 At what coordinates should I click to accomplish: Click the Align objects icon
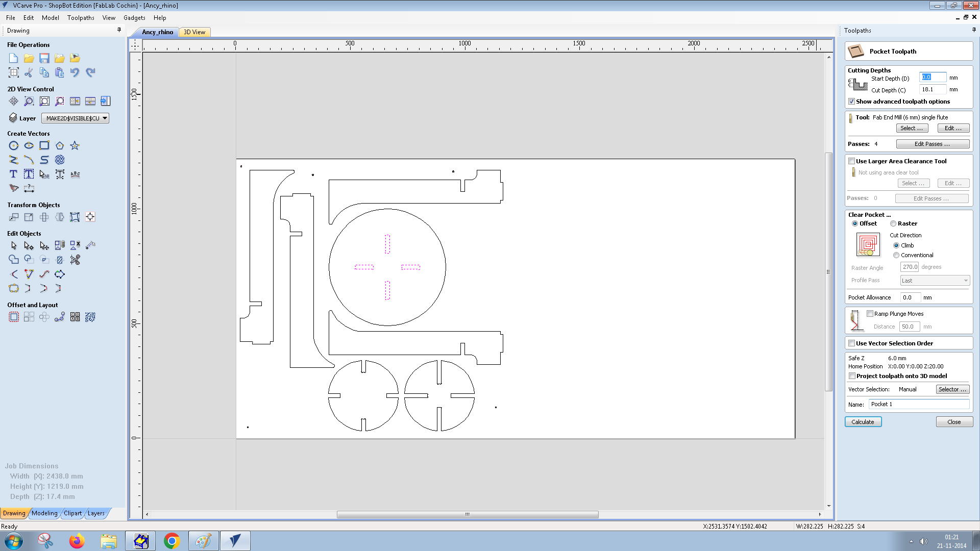pyautogui.click(x=90, y=217)
